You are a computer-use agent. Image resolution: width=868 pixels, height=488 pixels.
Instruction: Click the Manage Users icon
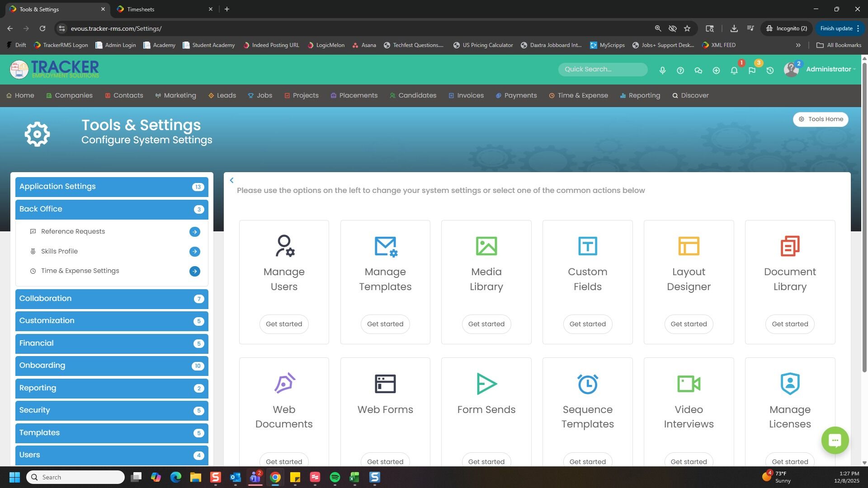[284, 246]
